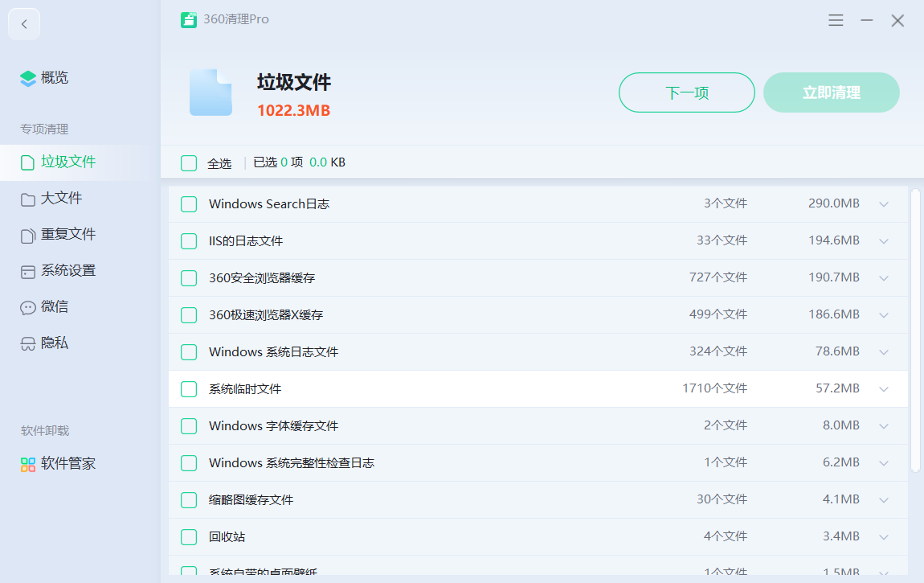Click the 隐私 privacy icon
This screenshot has height=583, width=924.
coord(28,343)
